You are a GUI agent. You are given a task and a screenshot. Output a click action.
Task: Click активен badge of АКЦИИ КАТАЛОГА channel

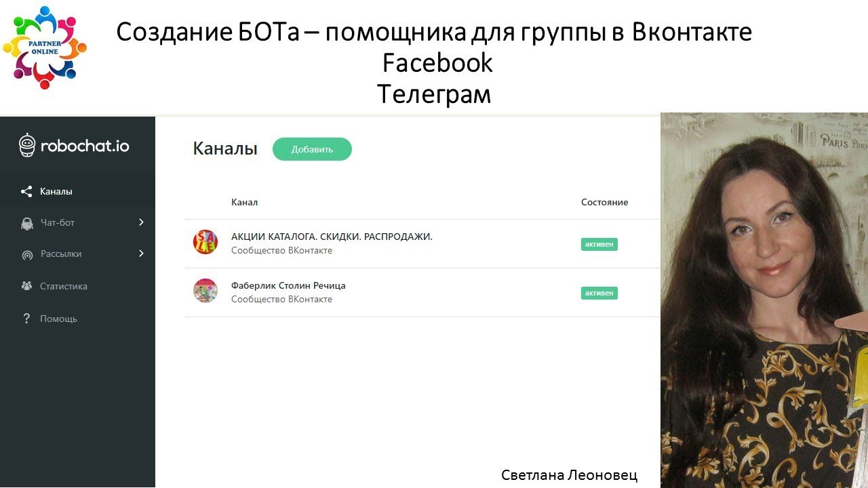(599, 245)
